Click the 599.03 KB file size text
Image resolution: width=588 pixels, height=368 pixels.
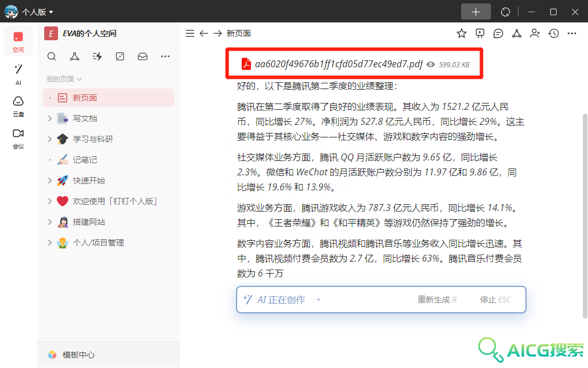(x=454, y=64)
